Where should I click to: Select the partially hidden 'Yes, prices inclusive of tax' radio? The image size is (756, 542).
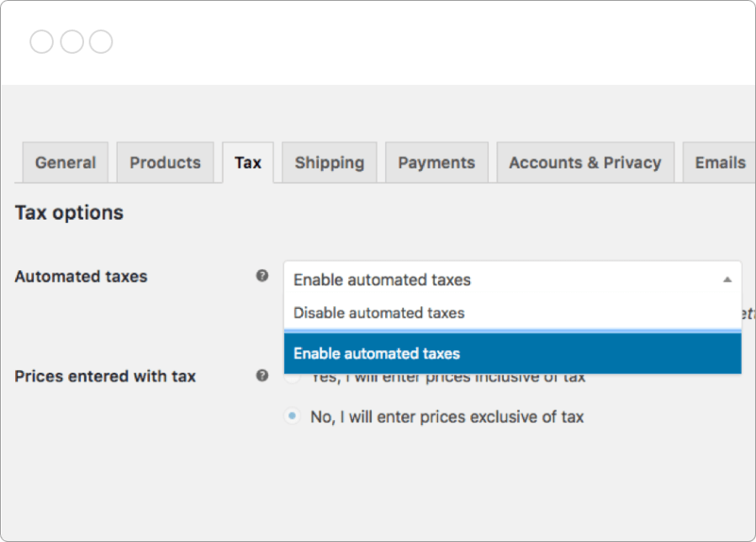point(292,379)
